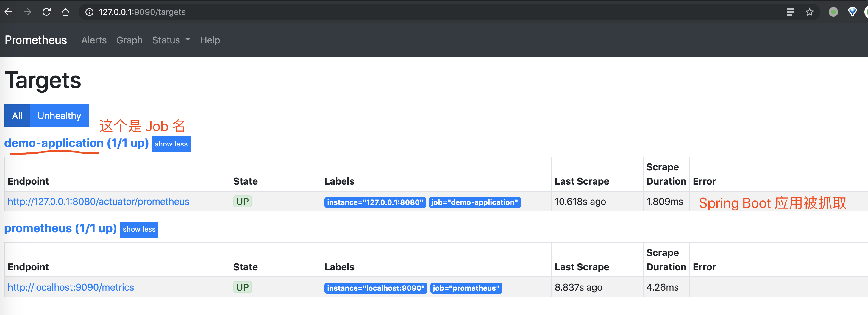Collapse prometheus targets with show less

point(139,229)
